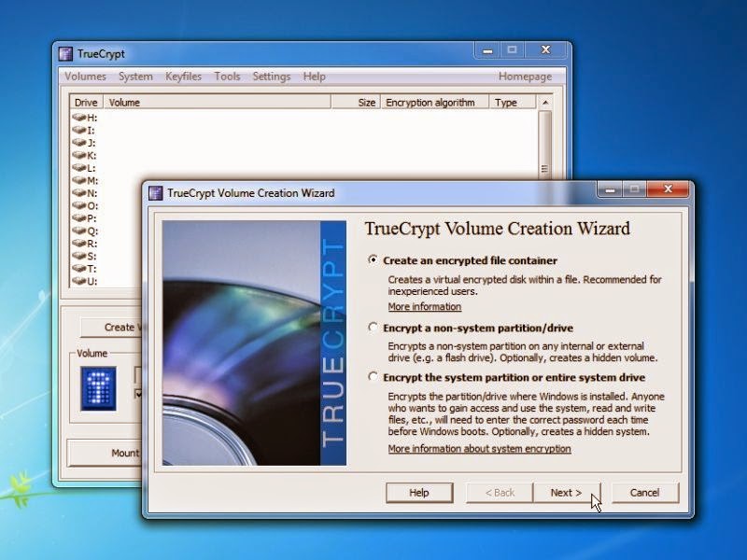Choose Encrypt a non-system partition/drive option
Viewport: 747px width, 560px height.
point(373,328)
